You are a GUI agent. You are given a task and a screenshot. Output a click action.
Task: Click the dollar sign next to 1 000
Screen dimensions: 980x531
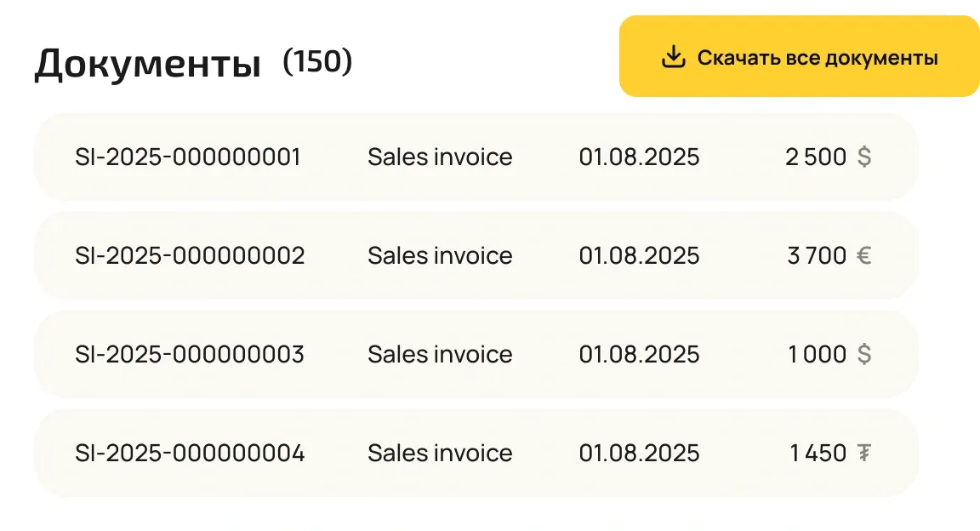click(863, 355)
